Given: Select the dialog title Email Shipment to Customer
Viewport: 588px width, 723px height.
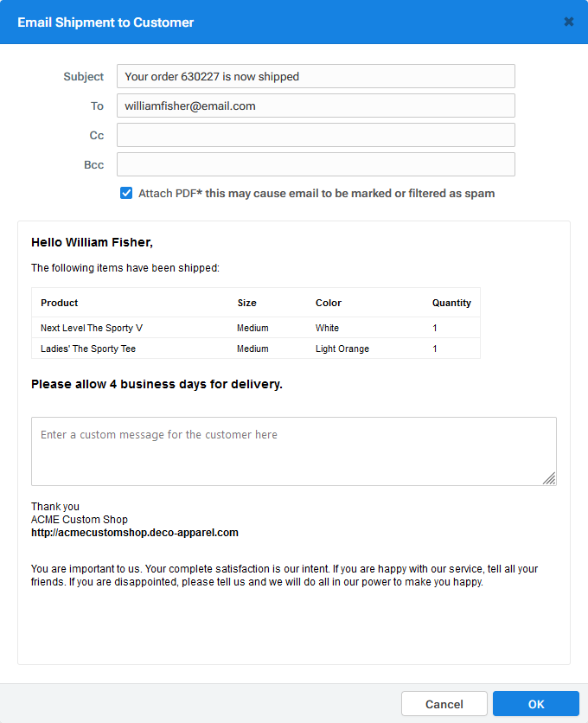Looking at the screenshot, I should (105, 21).
